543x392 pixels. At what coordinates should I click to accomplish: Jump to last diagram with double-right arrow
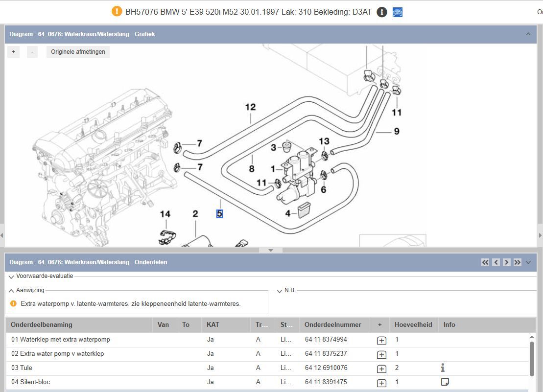[518, 262]
